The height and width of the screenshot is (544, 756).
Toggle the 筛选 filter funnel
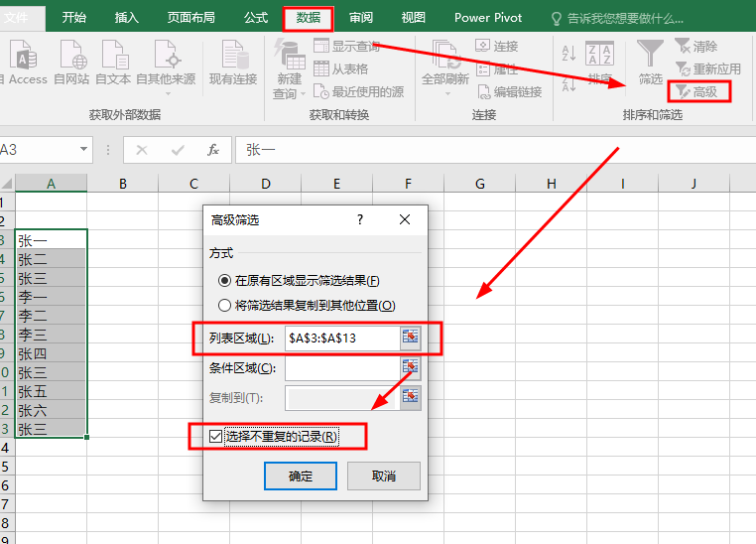pos(651,63)
